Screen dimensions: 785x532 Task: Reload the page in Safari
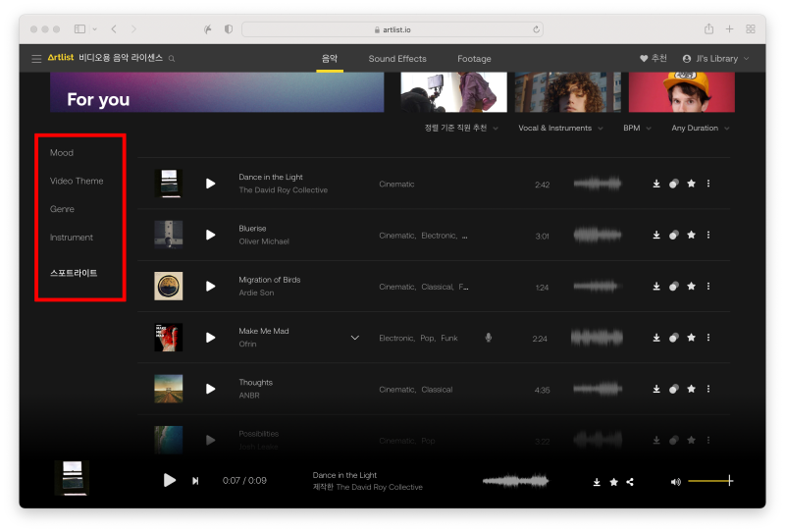[536, 29]
